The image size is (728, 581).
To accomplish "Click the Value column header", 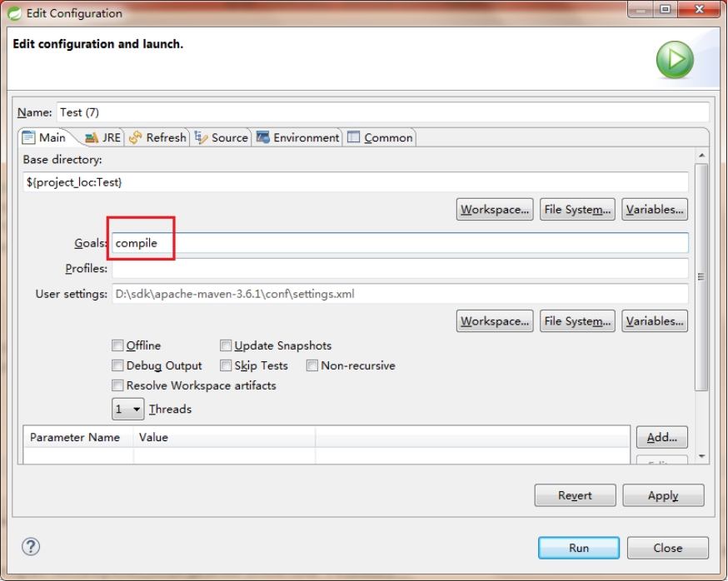I will [225, 437].
